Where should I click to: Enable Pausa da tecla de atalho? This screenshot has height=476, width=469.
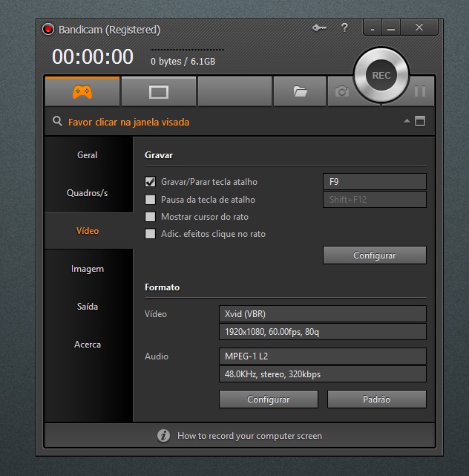click(150, 200)
